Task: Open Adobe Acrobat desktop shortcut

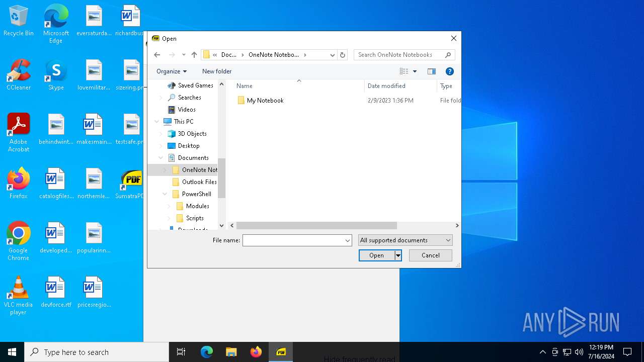Action: (19, 132)
